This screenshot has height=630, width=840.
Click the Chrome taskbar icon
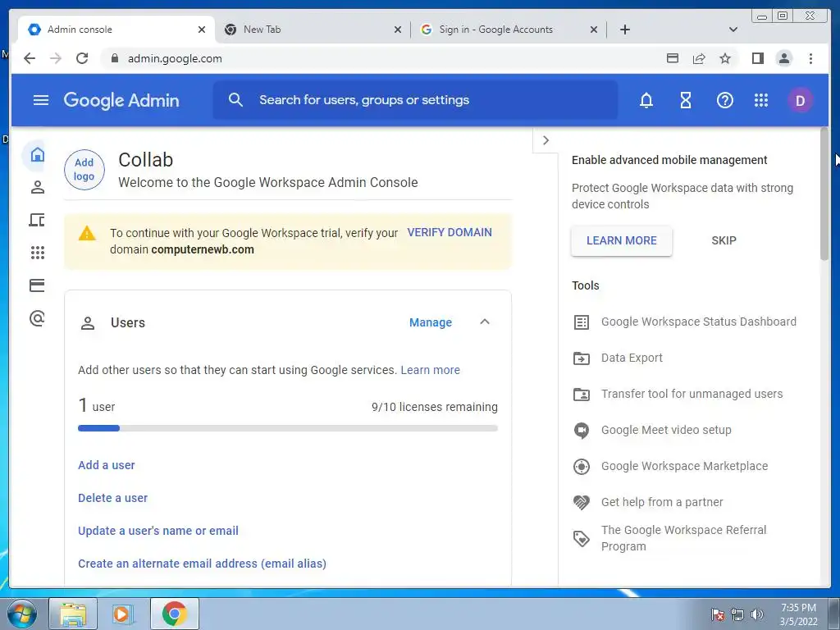174,614
